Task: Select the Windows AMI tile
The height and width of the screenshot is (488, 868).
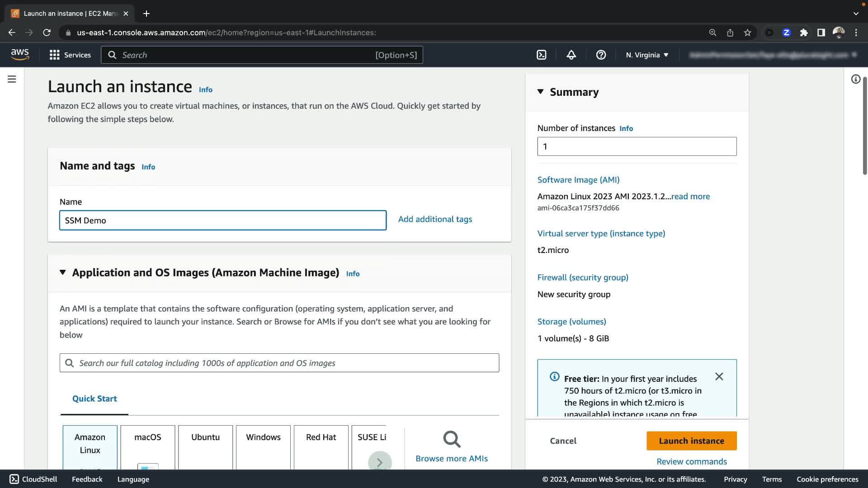Action: pos(263,445)
